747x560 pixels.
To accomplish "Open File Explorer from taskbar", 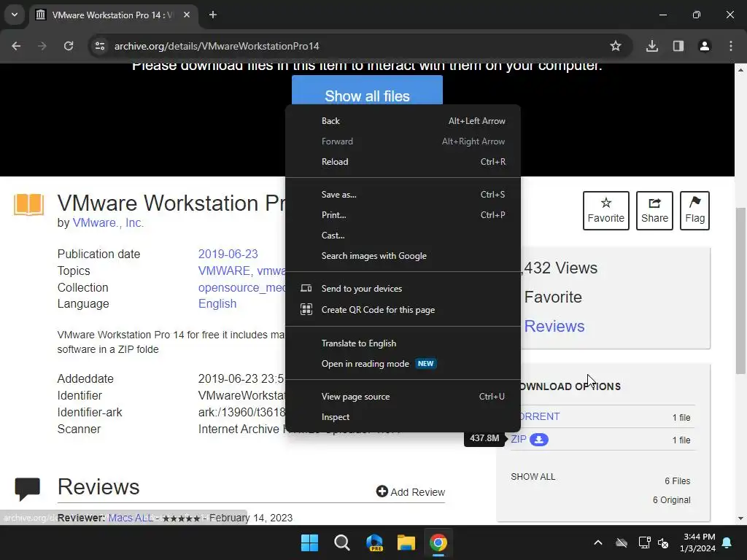I will pos(406,542).
